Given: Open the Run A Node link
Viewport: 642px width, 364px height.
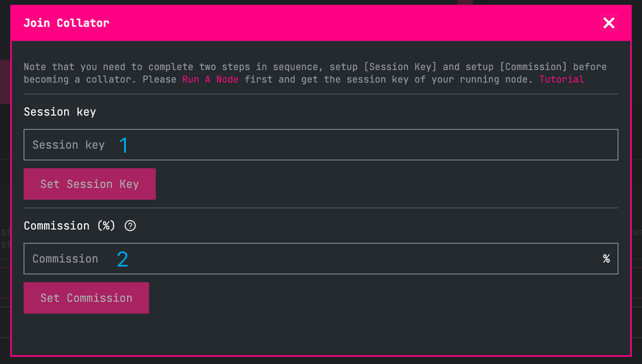Looking at the screenshot, I should click(210, 80).
